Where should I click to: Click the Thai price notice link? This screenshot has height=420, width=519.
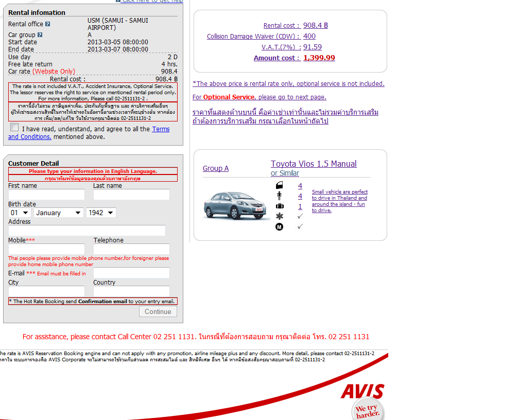click(285, 117)
